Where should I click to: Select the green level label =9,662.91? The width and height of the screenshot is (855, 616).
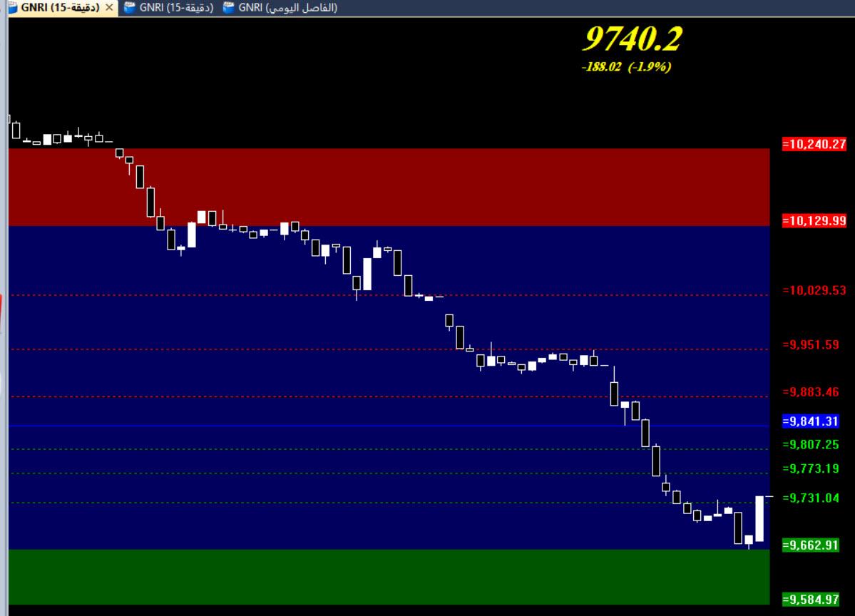tap(811, 545)
